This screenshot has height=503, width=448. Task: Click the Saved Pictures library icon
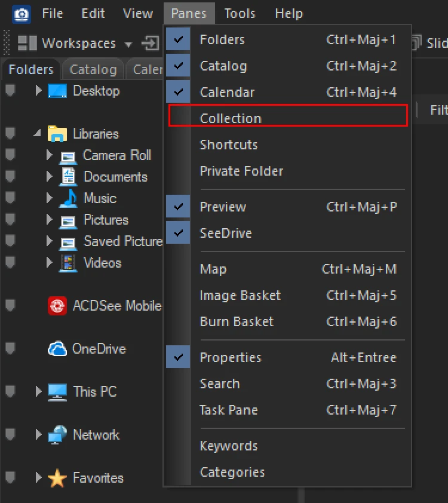pyautogui.click(x=68, y=243)
